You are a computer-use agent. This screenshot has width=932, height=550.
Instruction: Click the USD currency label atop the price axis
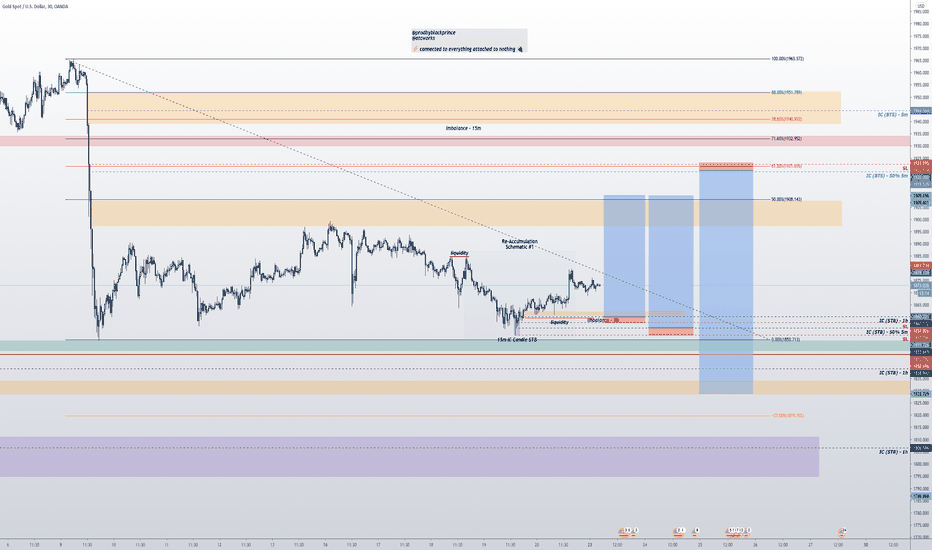(921, 6)
